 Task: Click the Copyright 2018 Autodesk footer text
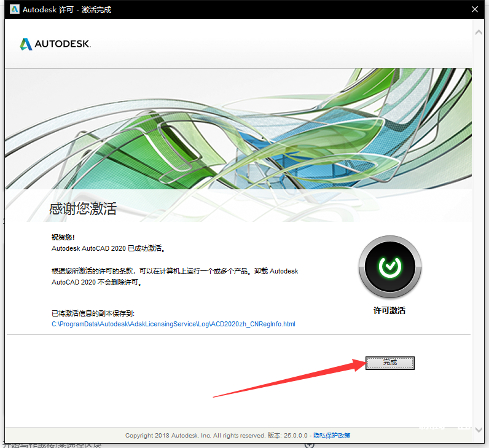195,435
